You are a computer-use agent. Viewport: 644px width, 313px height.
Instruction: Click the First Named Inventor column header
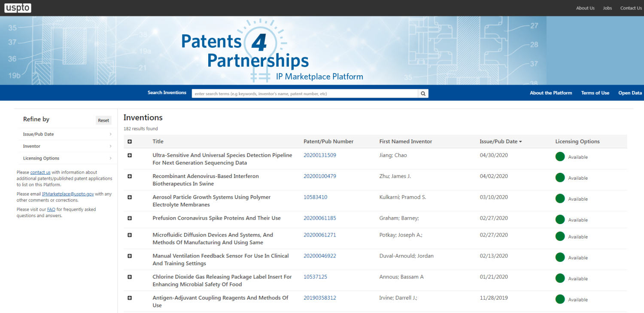point(406,141)
